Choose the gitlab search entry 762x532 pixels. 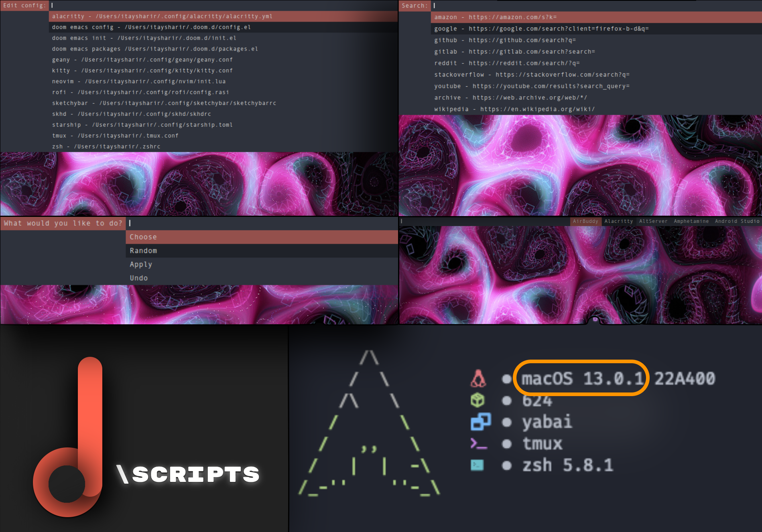(x=596, y=52)
